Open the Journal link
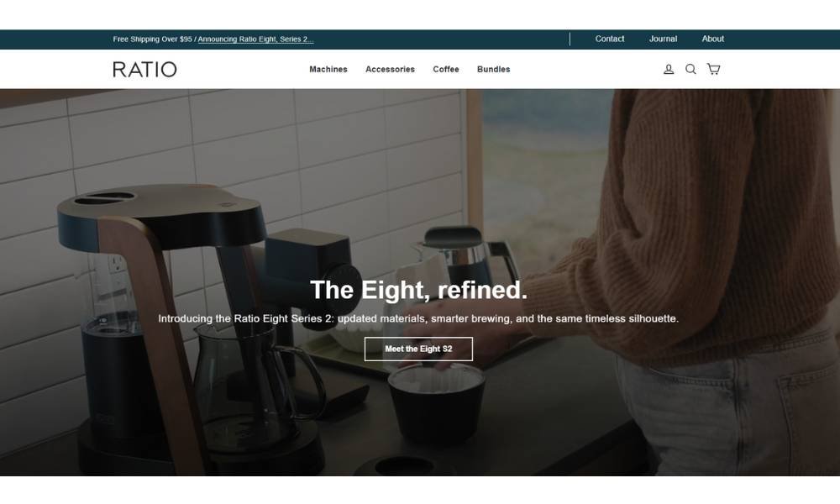This screenshot has width=840, height=504. 664,39
